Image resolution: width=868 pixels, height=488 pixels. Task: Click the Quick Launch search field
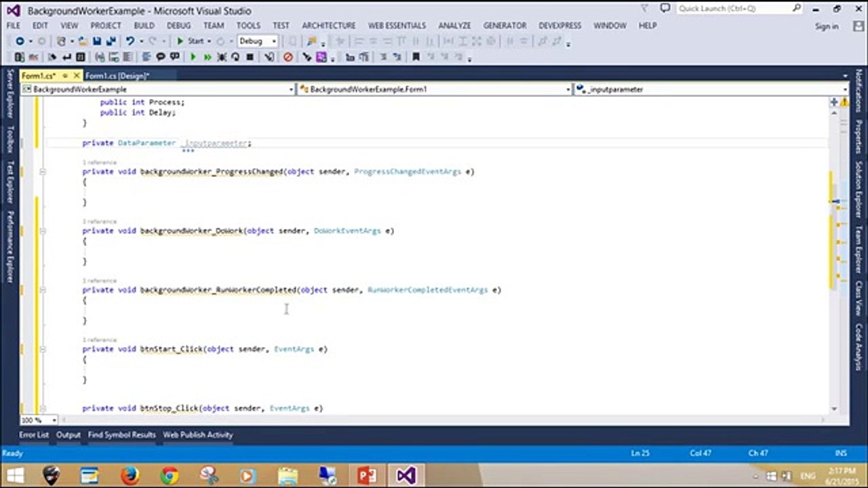click(x=738, y=8)
